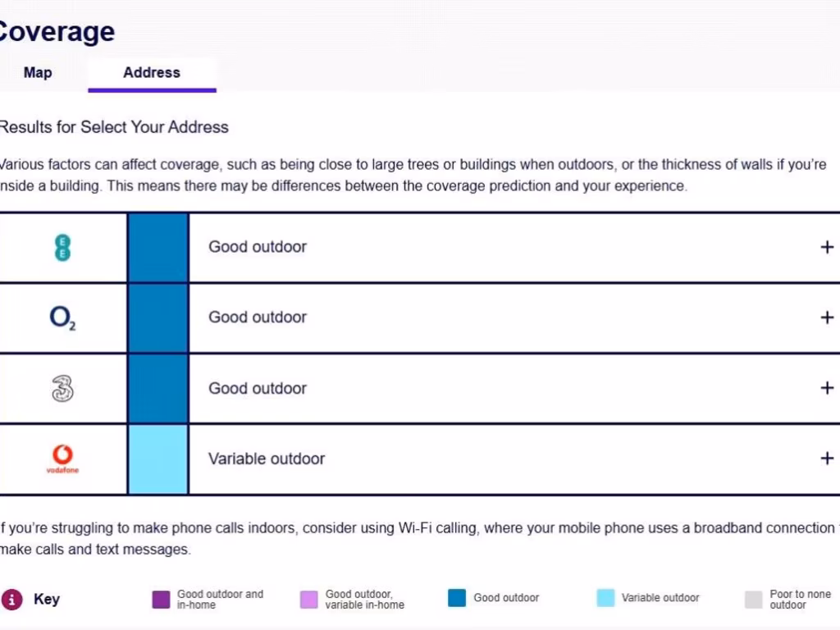Screen dimensions: 840x630
Task: Click Vodafone's light blue coverage block
Action: [158, 459]
